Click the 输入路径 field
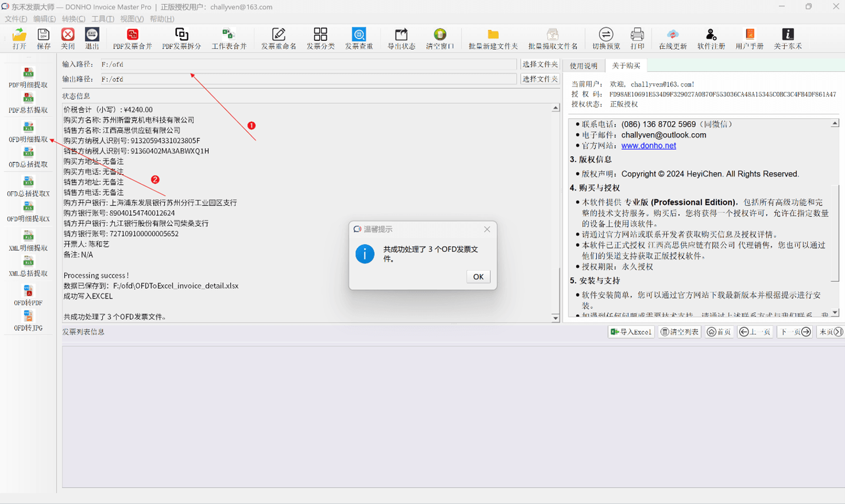The image size is (845, 504). 308,64
